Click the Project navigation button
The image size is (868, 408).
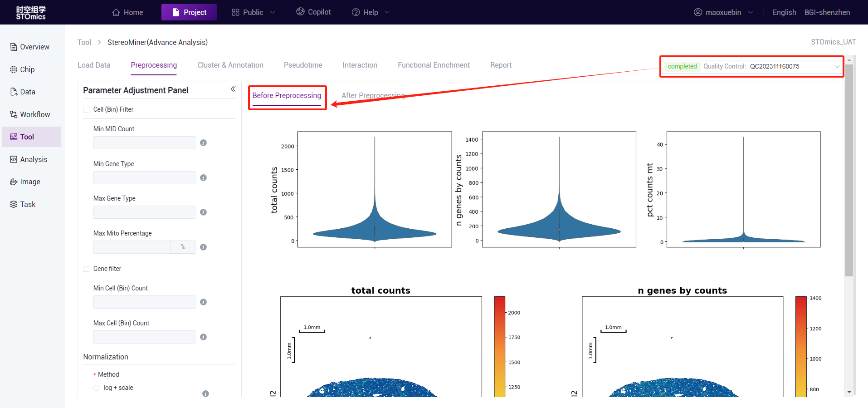point(189,12)
